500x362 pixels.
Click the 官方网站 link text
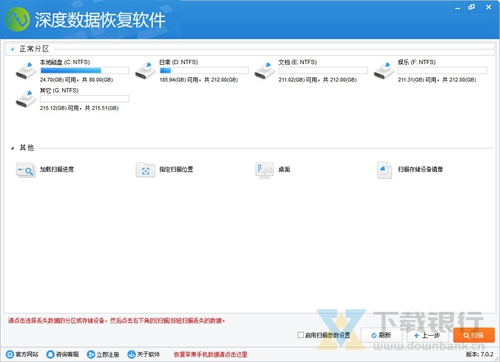click(27, 354)
